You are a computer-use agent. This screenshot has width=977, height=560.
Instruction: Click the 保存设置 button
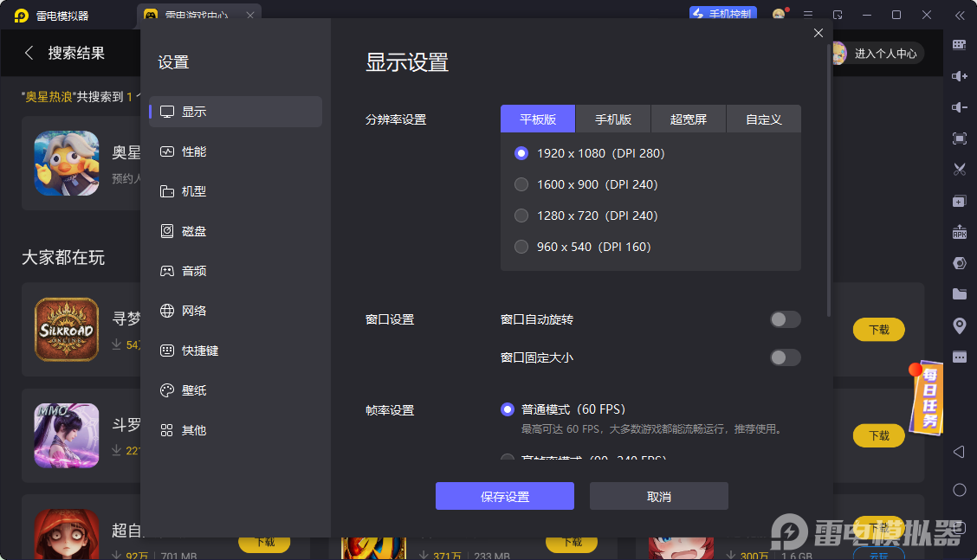pyautogui.click(x=504, y=495)
